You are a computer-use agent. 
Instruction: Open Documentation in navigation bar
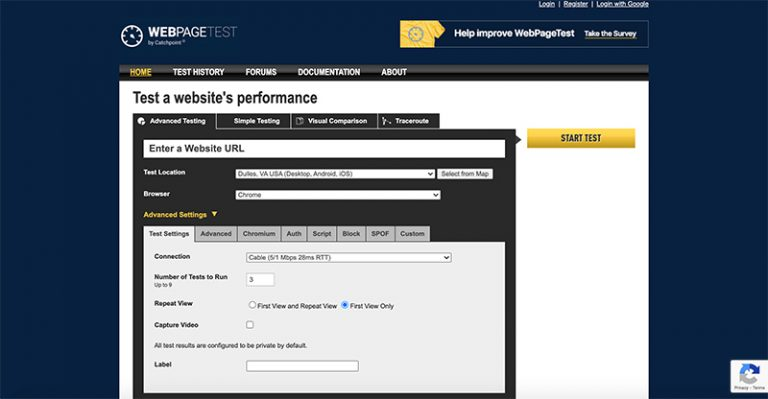coord(329,72)
